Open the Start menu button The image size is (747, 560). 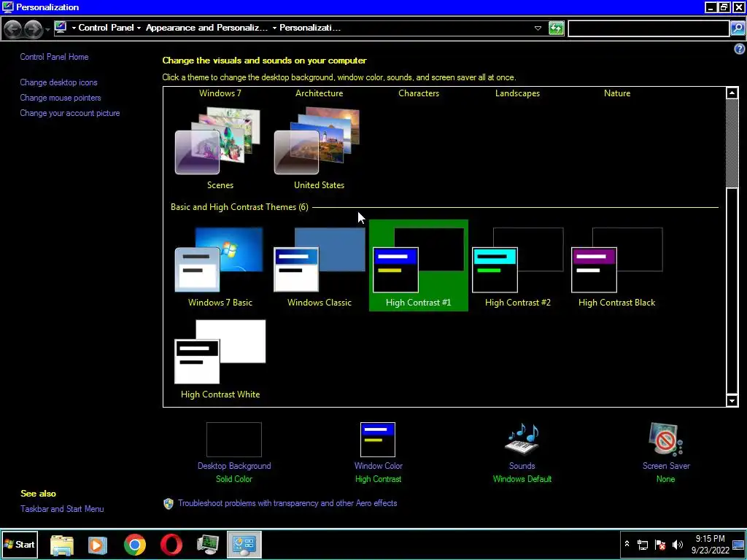pos(20,544)
